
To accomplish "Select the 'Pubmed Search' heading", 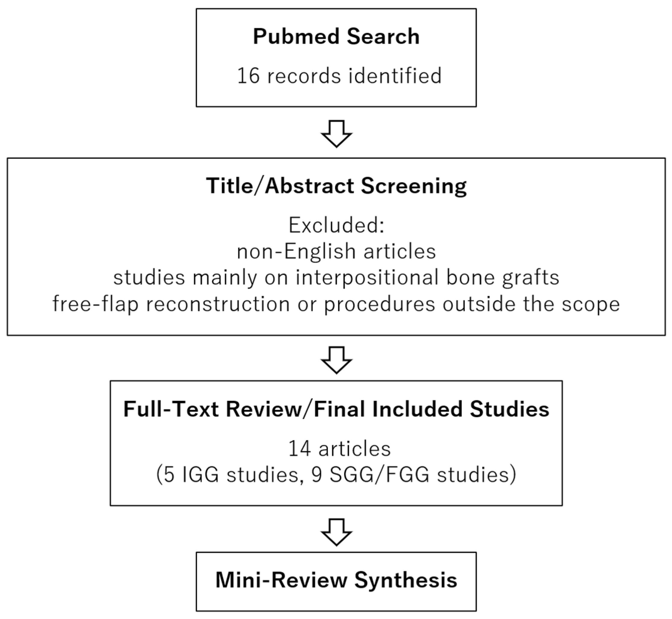I will [336, 36].
